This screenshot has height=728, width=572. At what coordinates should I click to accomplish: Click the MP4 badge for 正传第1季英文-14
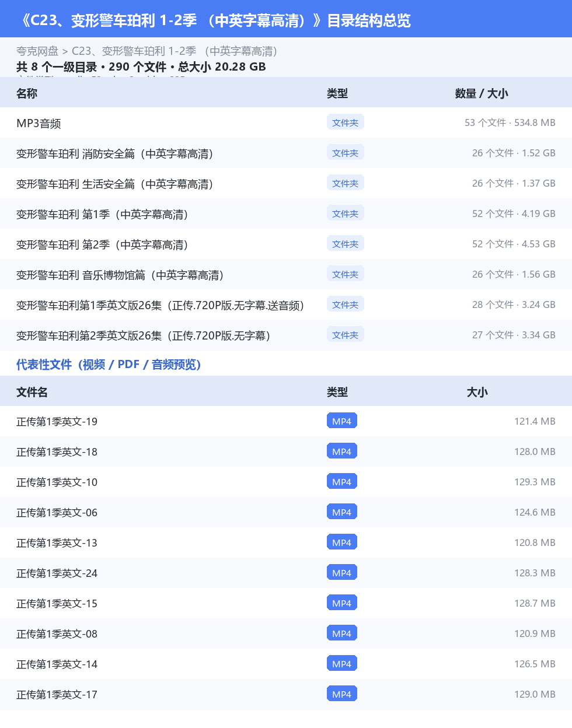pos(342,664)
